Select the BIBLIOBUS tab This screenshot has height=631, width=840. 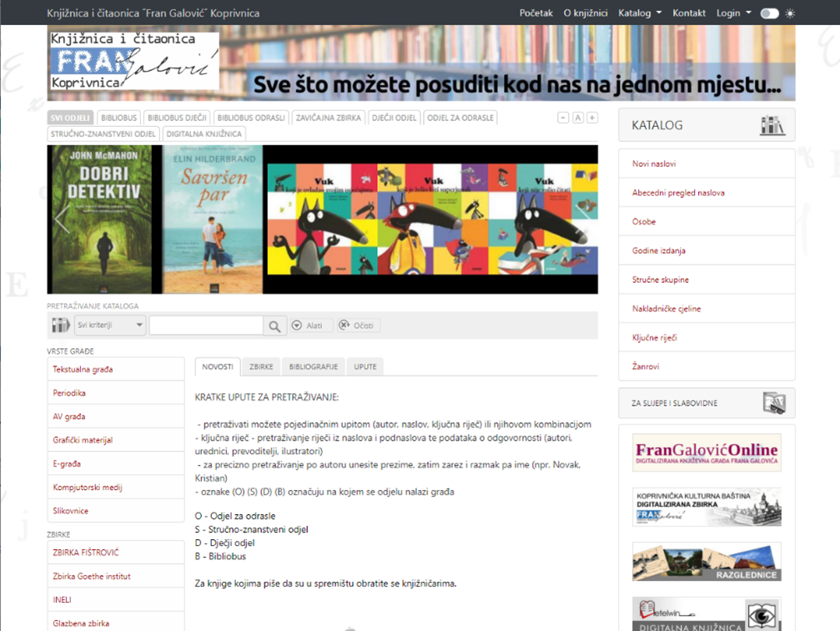click(119, 118)
